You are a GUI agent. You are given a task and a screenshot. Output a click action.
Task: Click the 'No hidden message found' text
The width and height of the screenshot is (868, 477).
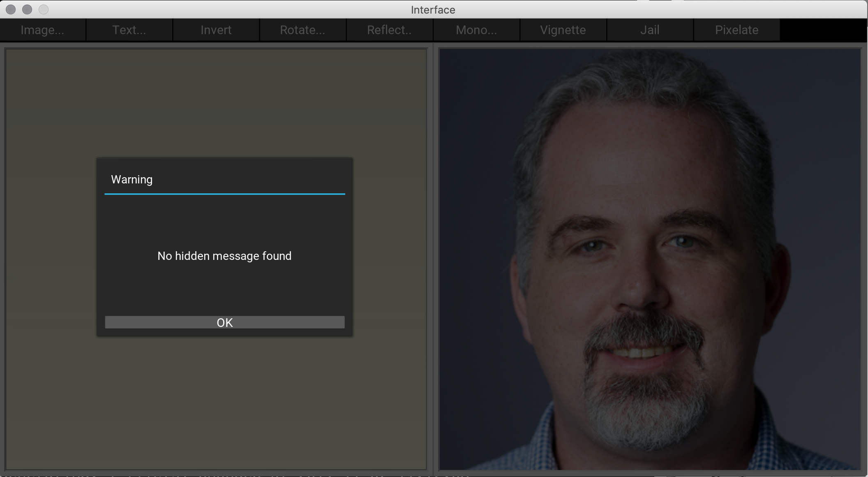(224, 256)
